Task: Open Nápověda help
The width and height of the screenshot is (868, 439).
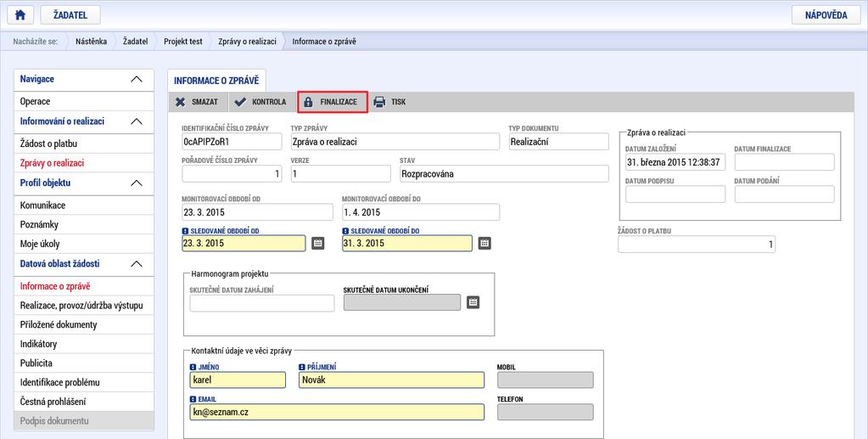Action: click(826, 15)
